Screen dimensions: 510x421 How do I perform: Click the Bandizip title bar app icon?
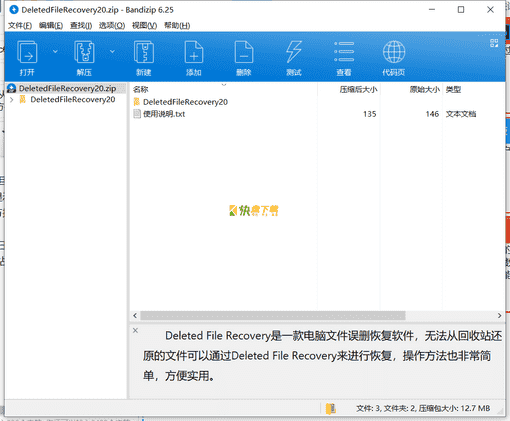point(14,10)
